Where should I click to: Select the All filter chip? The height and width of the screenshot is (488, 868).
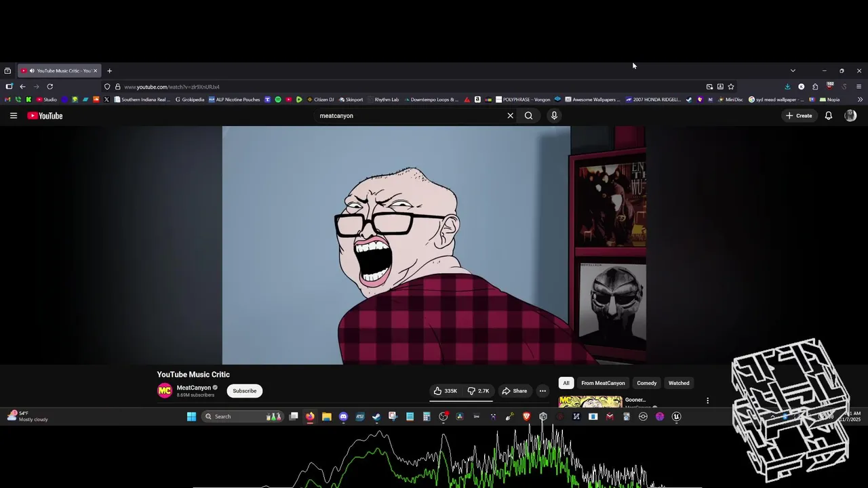[x=566, y=383]
